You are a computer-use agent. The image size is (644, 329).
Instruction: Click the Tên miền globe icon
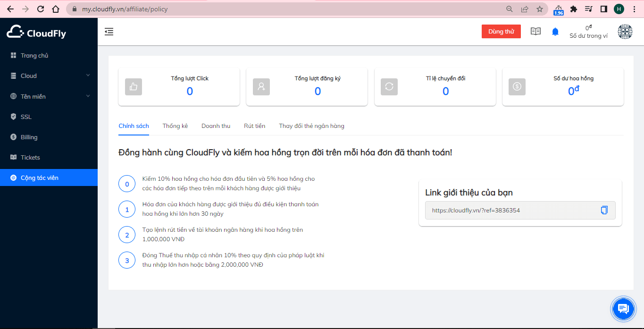pyautogui.click(x=13, y=96)
